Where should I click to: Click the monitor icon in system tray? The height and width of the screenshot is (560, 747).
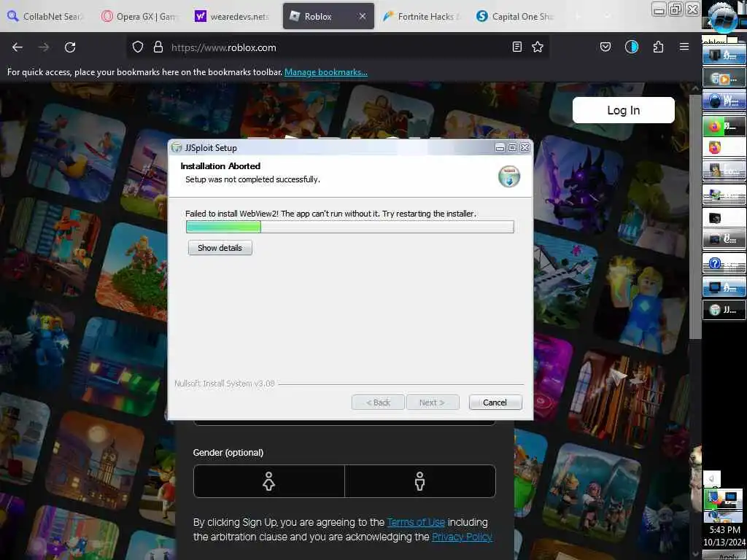coord(730,498)
